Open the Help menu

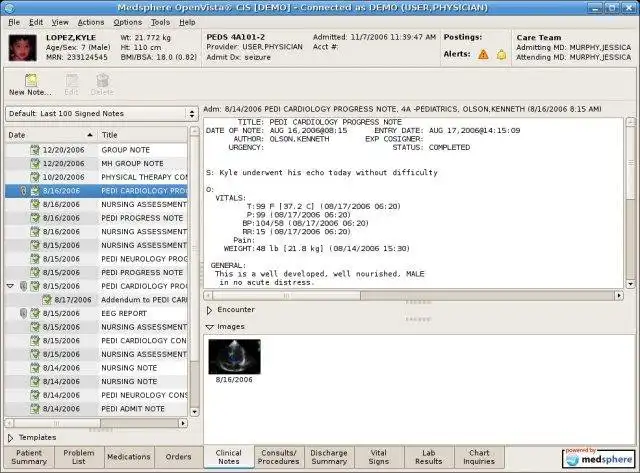[x=187, y=22]
